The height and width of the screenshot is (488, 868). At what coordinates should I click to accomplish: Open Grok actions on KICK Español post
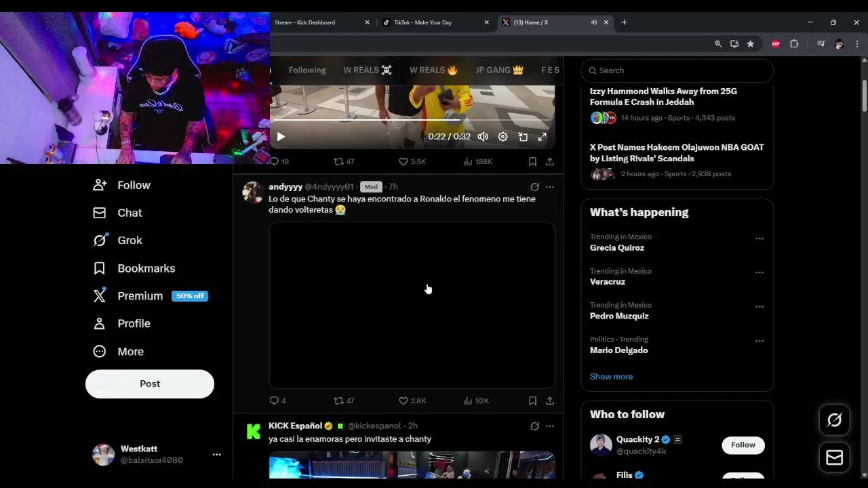pos(534,426)
